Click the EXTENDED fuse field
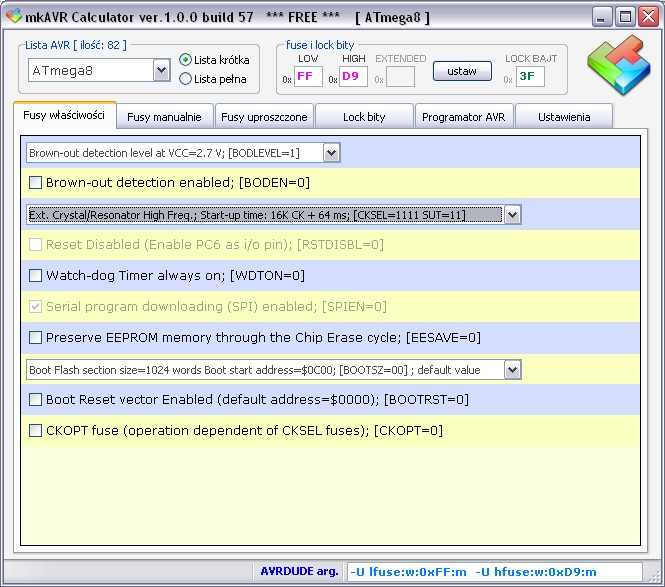The width and height of the screenshot is (665, 587). click(400, 76)
